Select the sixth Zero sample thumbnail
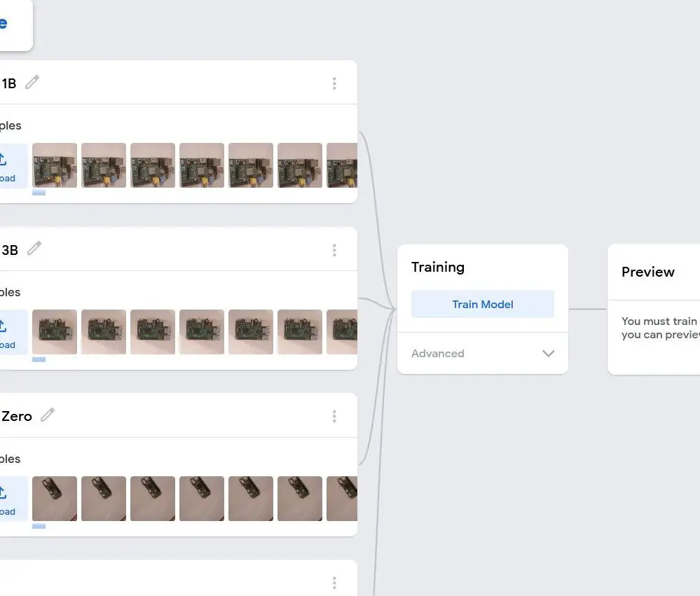Image resolution: width=700 pixels, height=596 pixels. 300,499
